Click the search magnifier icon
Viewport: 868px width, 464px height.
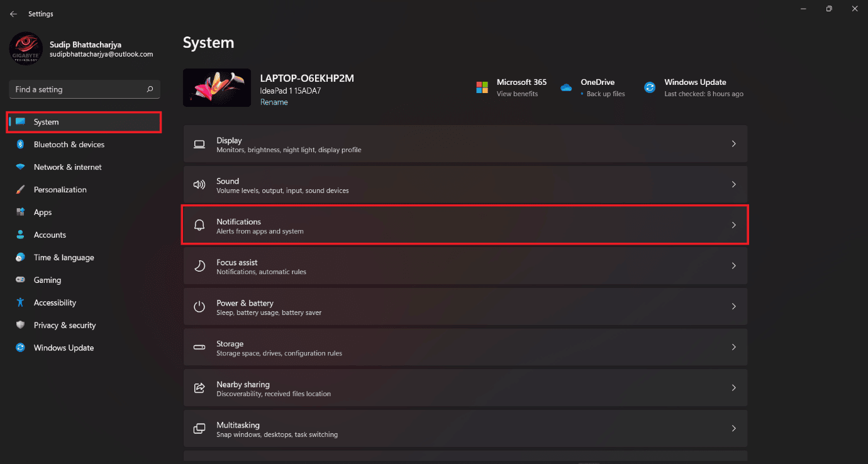pos(150,89)
